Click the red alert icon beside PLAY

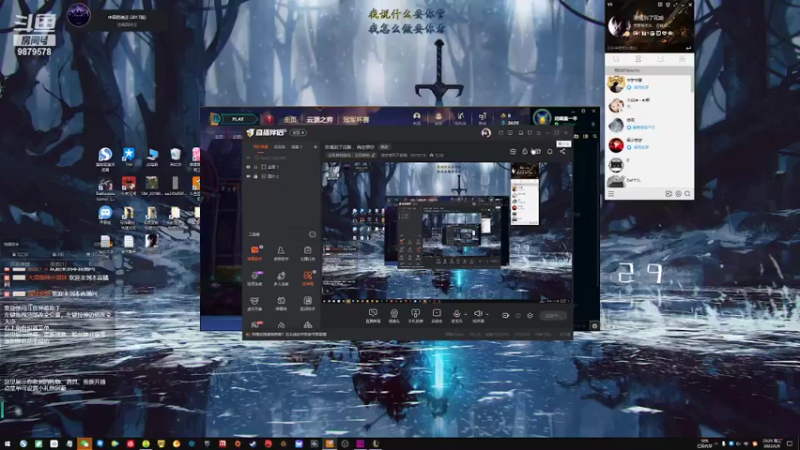pos(269,119)
